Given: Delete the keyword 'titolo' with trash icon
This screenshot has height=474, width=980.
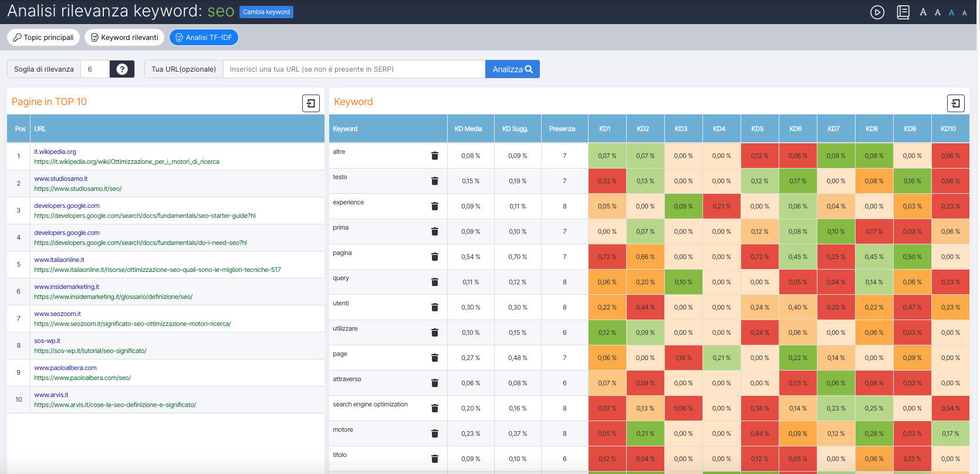Looking at the screenshot, I should tap(435, 459).
